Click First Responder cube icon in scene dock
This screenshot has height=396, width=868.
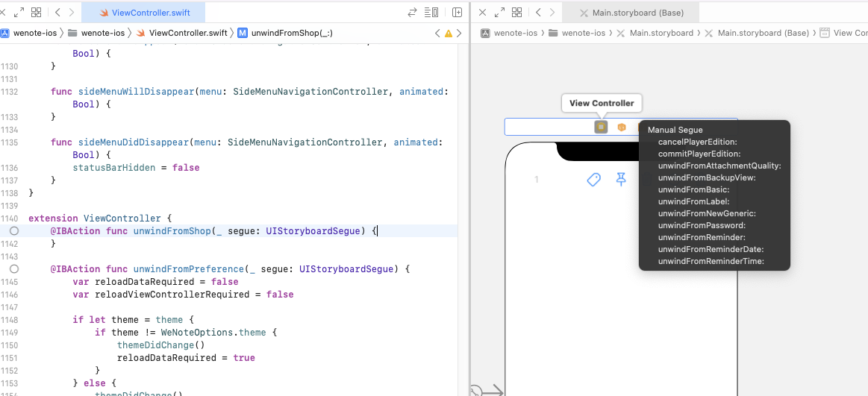point(622,128)
